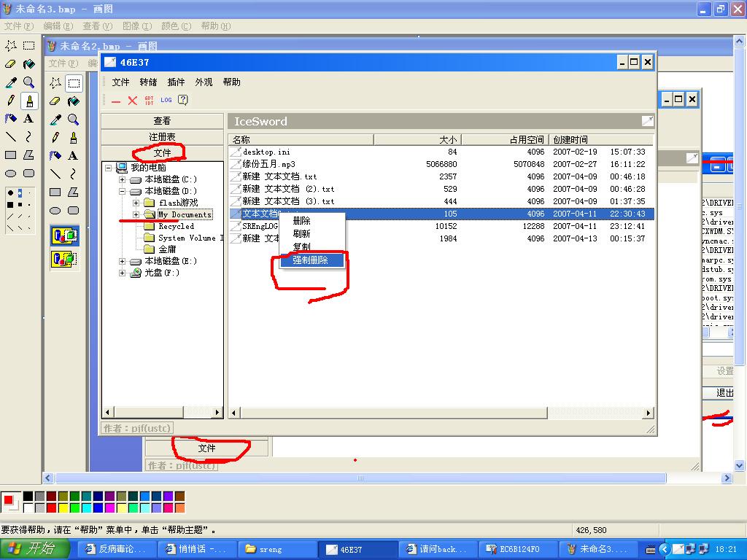Click the 大小 column header
This screenshot has width=747, height=560.
click(417, 139)
